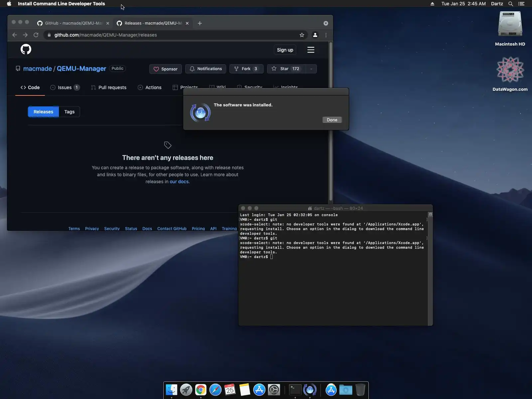This screenshot has height=399, width=532.
Task: Click the Chrome address bar URL
Action: click(106, 35)
